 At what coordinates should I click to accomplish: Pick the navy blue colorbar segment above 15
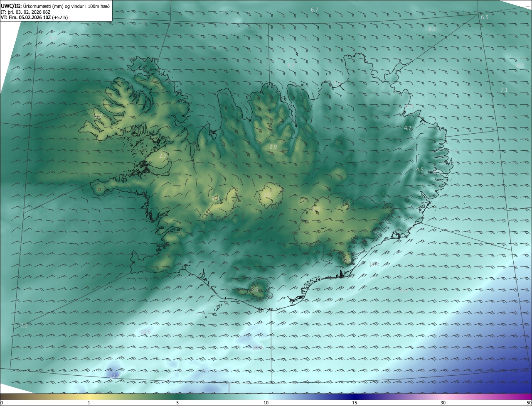[x=355, y=397]
